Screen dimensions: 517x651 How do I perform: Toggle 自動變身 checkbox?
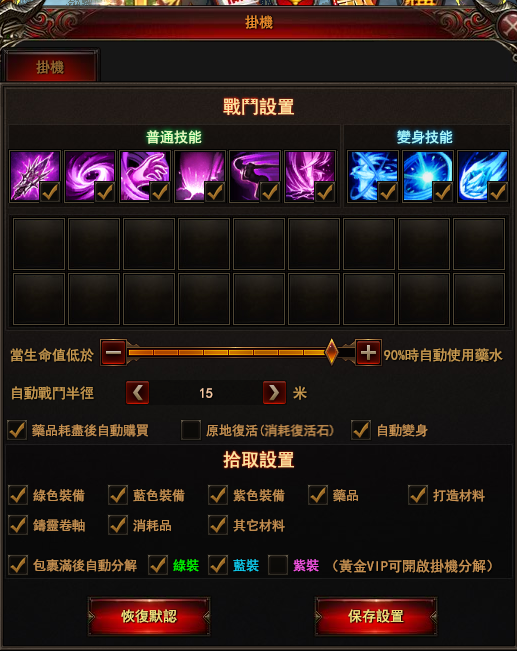click(x=361, y=430)
